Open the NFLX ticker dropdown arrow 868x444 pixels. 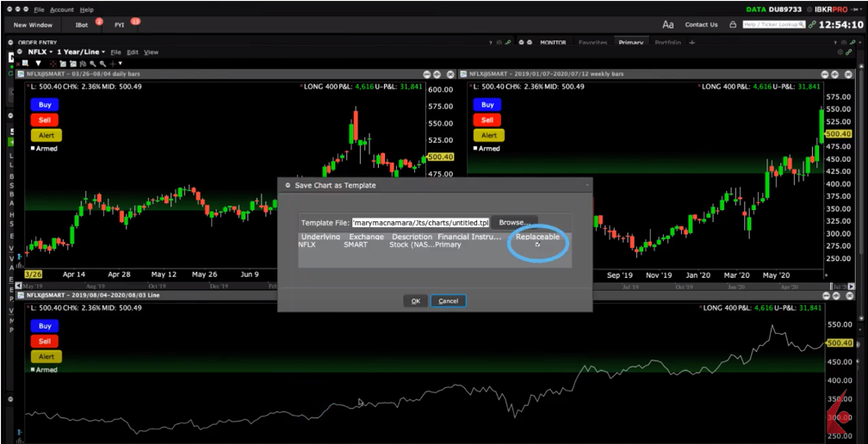[x=52, y=52]
